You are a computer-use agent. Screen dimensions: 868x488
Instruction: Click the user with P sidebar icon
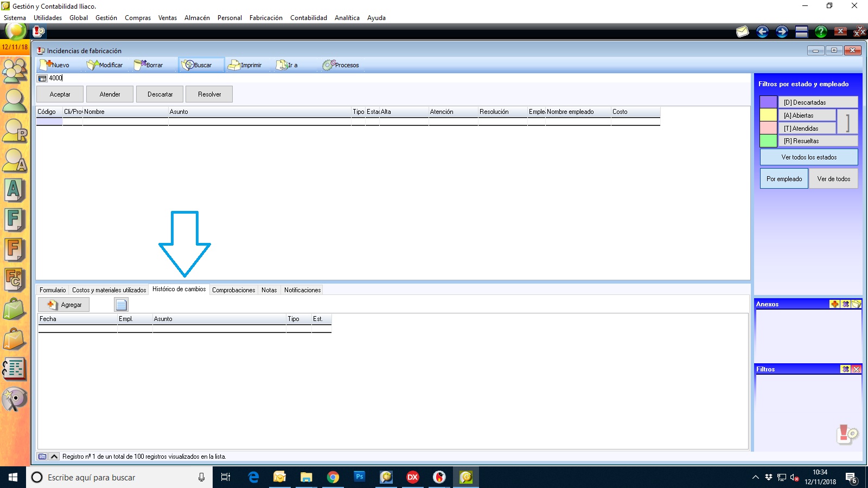click(x=15, y=131)
